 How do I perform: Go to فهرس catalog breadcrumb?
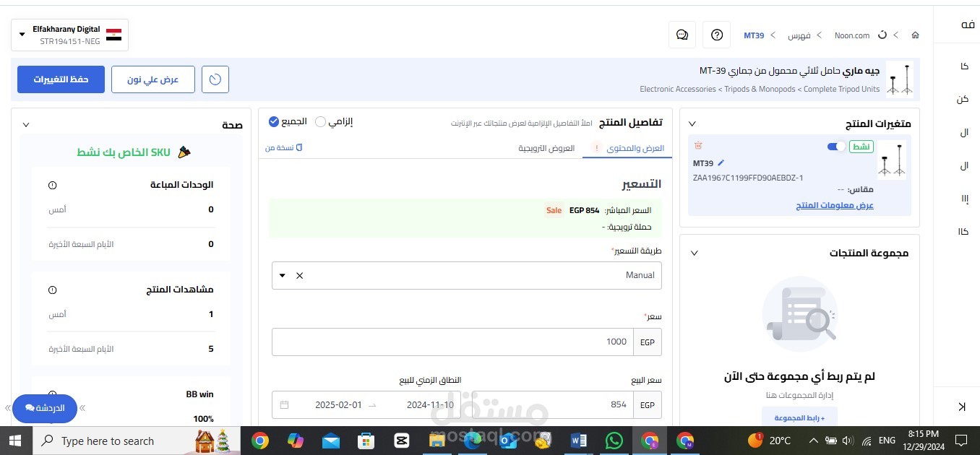799,35
